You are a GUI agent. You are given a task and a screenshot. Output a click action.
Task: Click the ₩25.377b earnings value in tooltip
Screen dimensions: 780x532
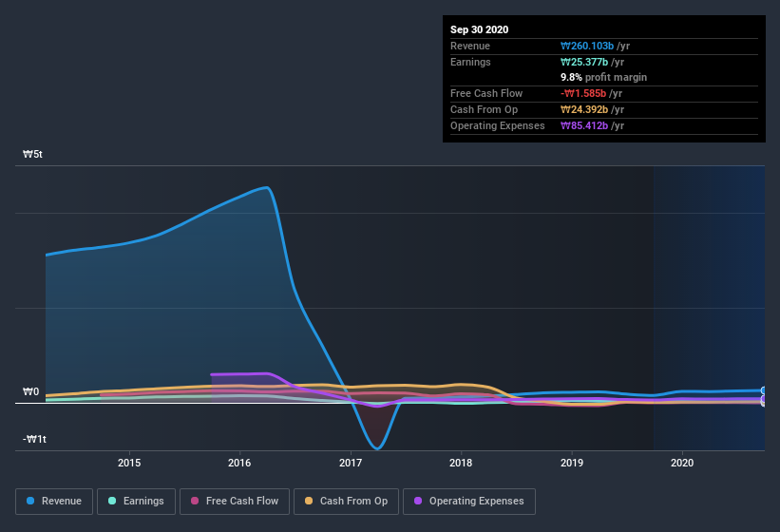click(583, 62)
